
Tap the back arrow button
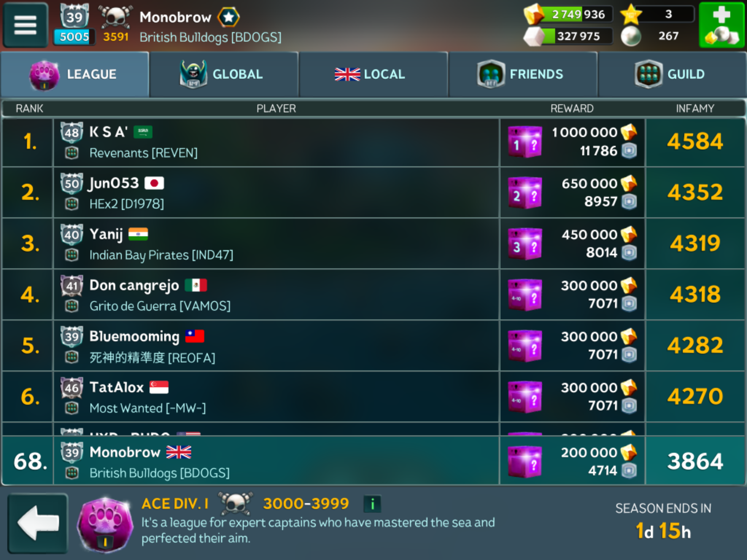38,523
